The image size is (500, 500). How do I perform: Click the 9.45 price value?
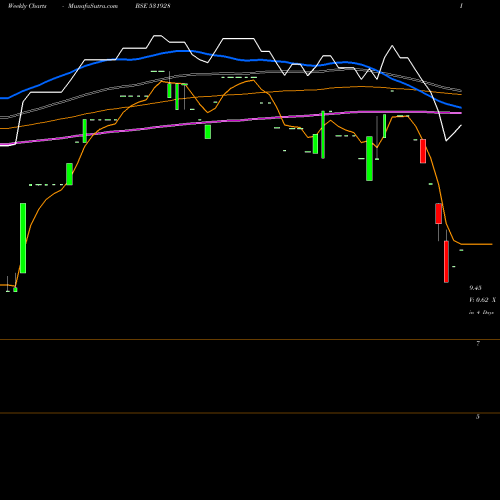tap(475, 288)
